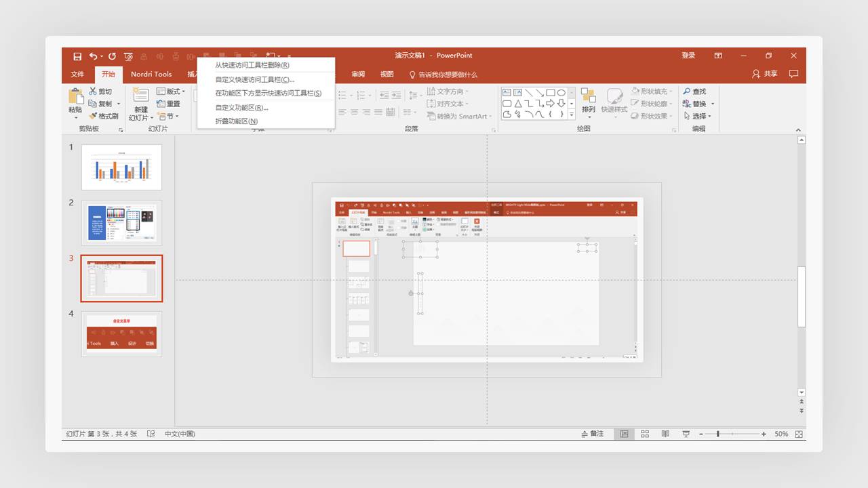
Task: Toggle the Notes (备注) pane
Action: pyautogui.click(x=592, y=434)
